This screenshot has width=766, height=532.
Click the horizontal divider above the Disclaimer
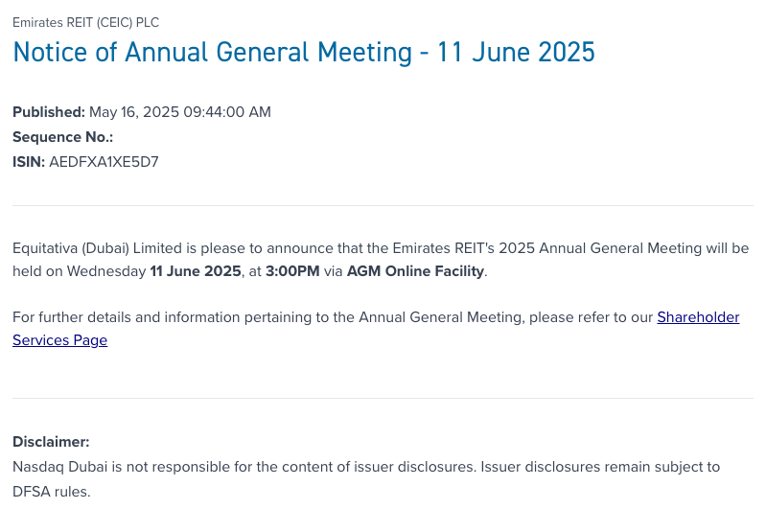[x=383, y=398]
